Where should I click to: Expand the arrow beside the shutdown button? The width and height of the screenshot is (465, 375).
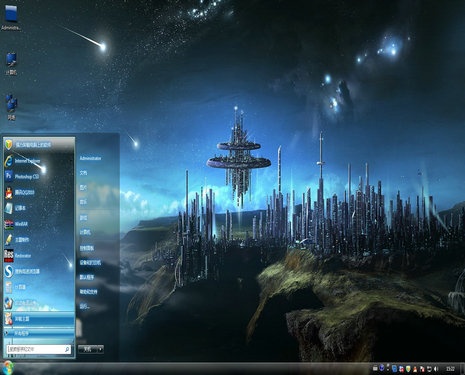tap(101, 349)
